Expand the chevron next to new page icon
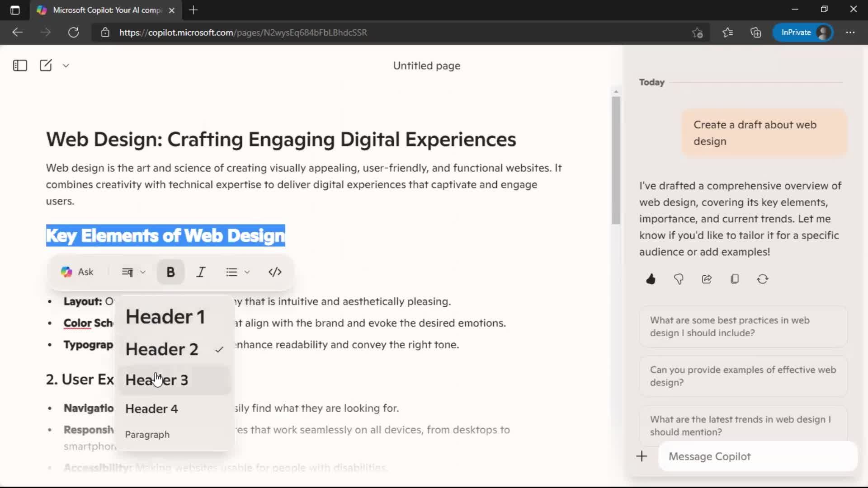 click(x=66, y=66)
